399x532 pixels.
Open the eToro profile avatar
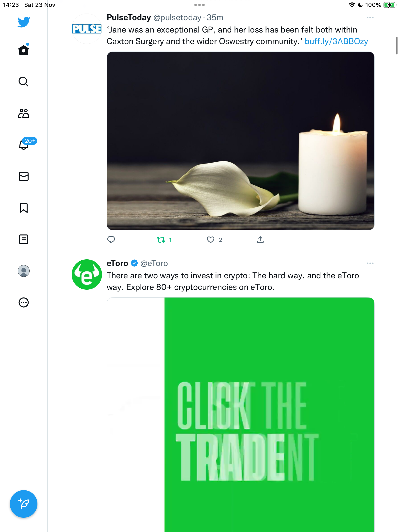click(87, 274)
